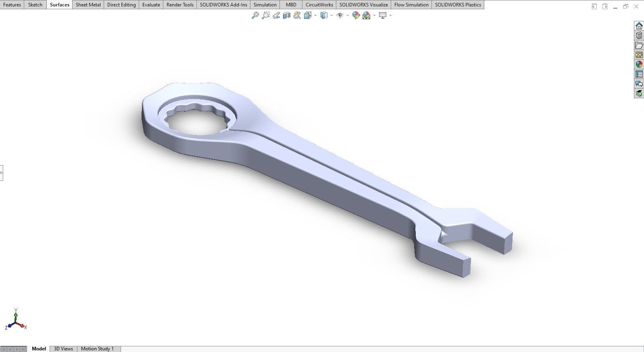Open SOLIDWORKS Add-Ins tab
The width and height of the screenshot is (644, 352).
223,4
